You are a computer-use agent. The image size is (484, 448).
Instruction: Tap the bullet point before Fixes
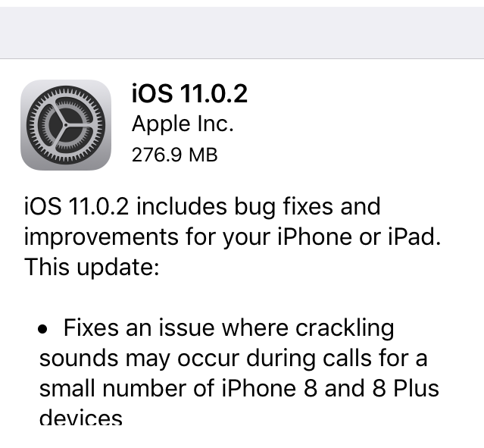pyautogui.click(x=42, y=329)
